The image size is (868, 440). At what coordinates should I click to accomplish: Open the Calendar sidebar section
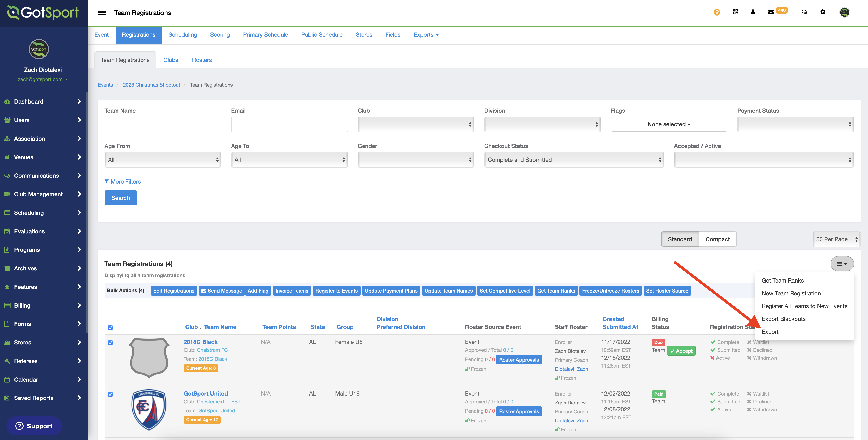tap(43, 380)
